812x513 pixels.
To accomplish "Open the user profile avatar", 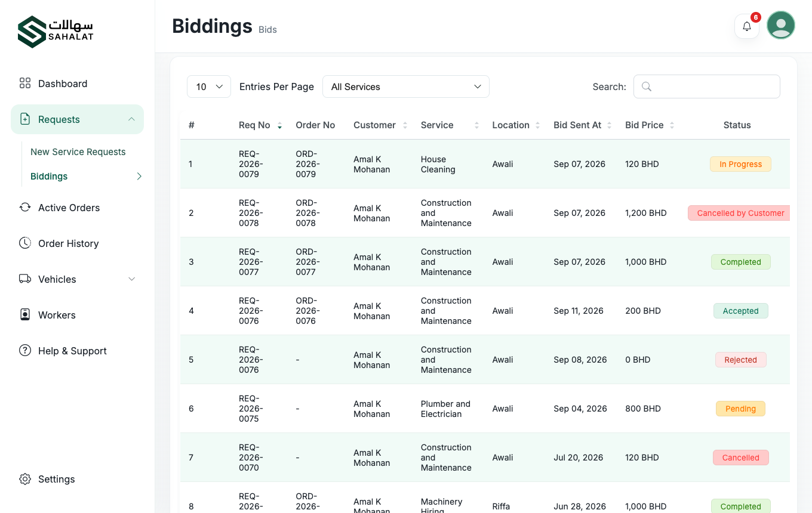I will tap(781, 25).
